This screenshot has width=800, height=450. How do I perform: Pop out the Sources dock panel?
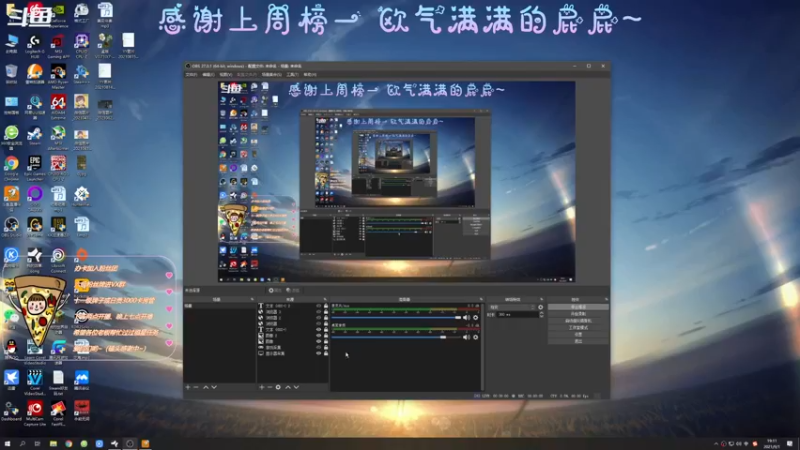[x=325, y=299]
